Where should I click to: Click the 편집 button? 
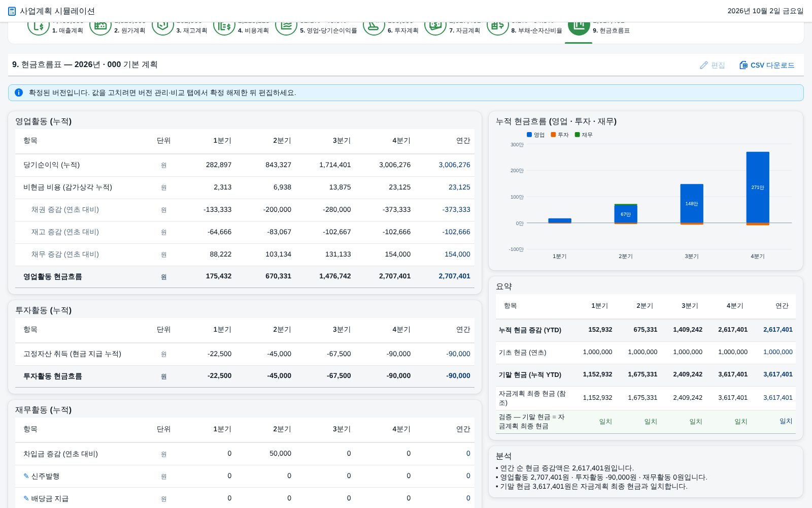pos(713,65)
